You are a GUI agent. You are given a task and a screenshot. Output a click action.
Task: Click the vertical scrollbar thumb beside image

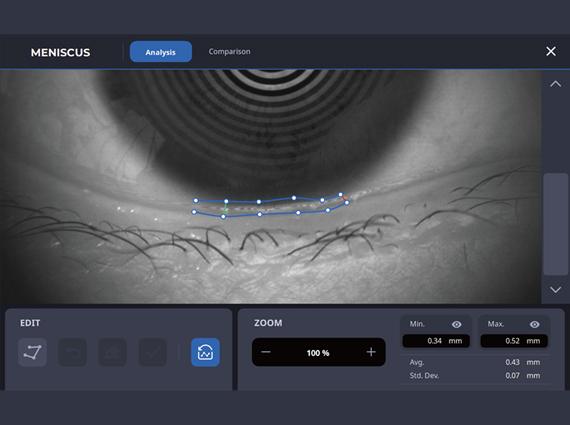coord(555,224)
